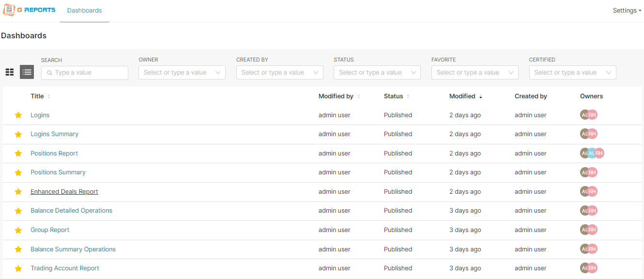Switch to list view
The height and width of the screenshot is (279, 644).
click(x=27, y=72)
